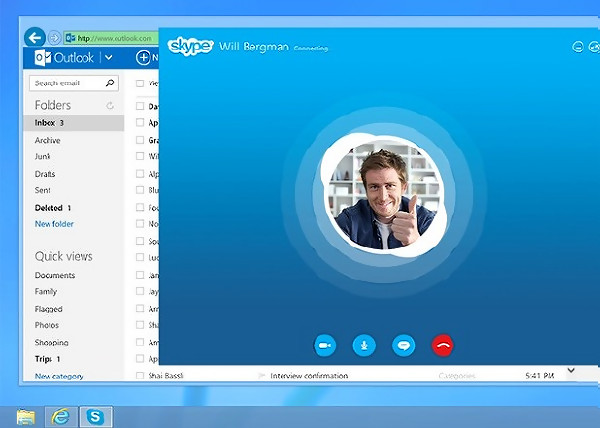This screenshot has height=428, width=600.
Task: Click the new email plus icon
Action: (x=143, y=58)
